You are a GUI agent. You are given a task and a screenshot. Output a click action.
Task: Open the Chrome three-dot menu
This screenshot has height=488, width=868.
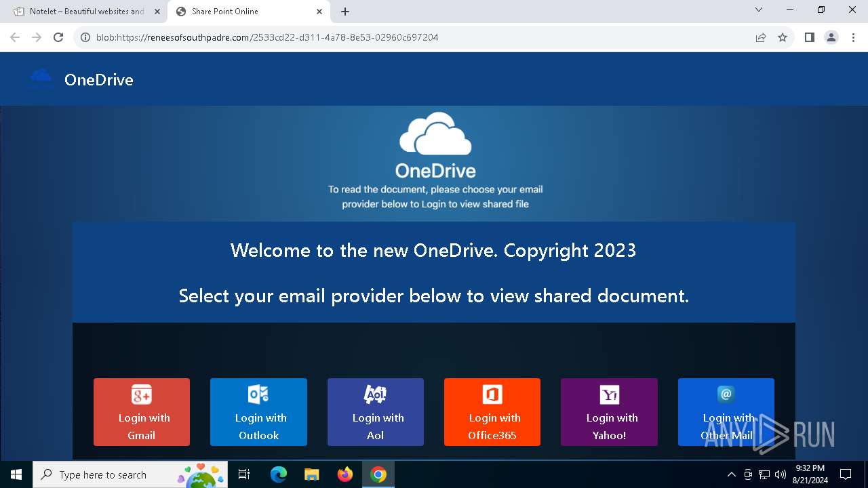pyautogui.click(x=853, y=37)
